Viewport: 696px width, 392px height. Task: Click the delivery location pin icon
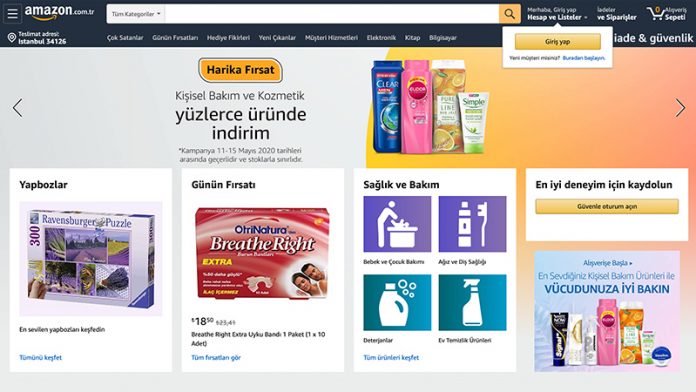point(12,38)
